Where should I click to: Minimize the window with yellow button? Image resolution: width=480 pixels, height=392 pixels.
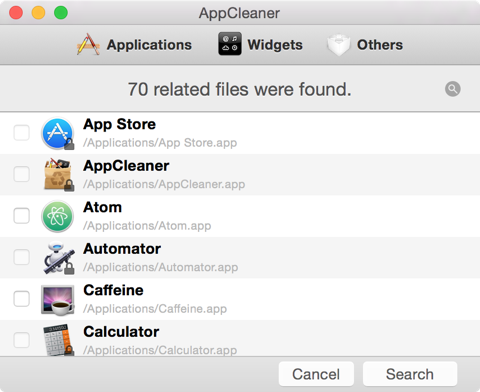click(x=38, y=13)
